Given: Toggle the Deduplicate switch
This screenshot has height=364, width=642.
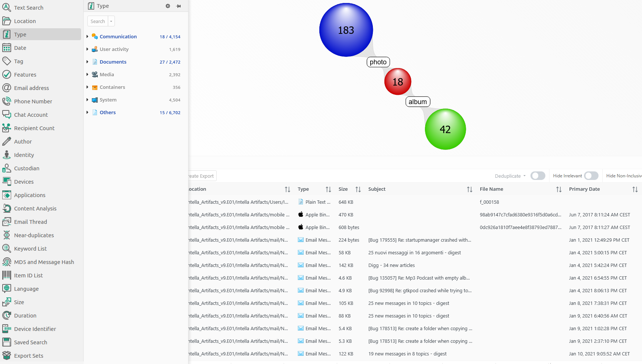Looking at the screenshot, I should tap(538, 176).
